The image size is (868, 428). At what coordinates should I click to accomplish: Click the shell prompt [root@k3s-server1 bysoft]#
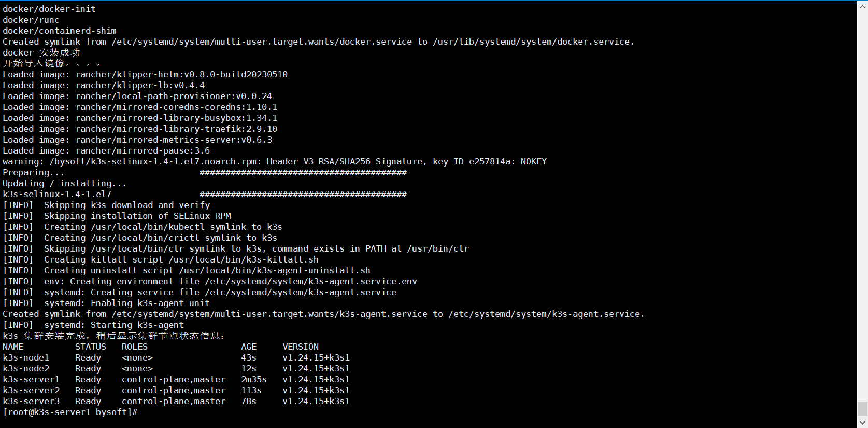[x=70, y=412]
